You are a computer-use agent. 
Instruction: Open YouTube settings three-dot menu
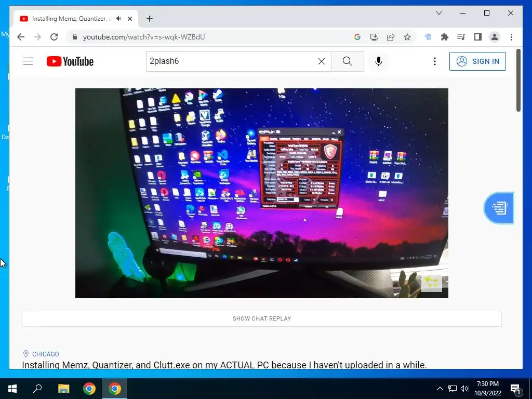pos(435,61)
